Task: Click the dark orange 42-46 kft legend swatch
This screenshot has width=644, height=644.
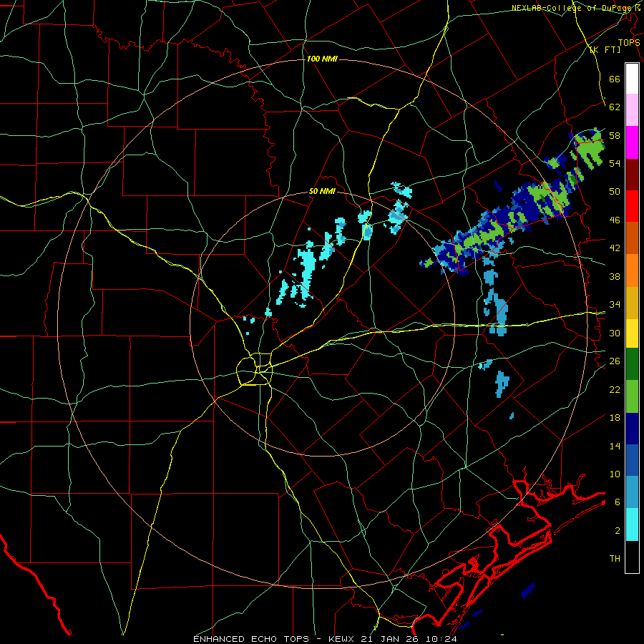Action: click(632, 238)
